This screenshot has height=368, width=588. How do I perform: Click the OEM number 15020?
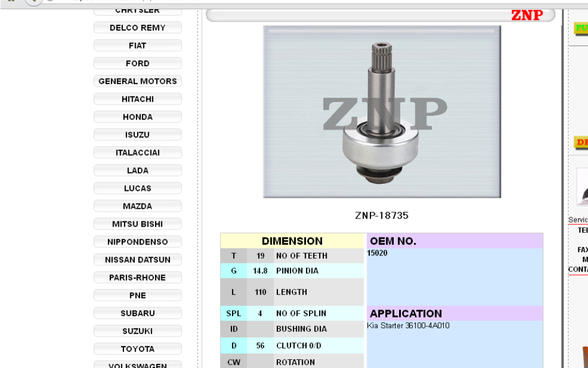click(x=377, y=253)
